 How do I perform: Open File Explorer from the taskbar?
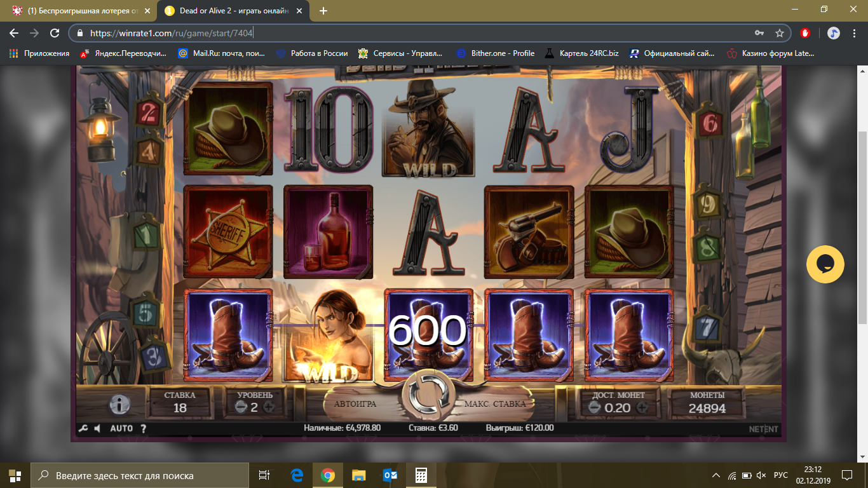[x=359, y=475]
